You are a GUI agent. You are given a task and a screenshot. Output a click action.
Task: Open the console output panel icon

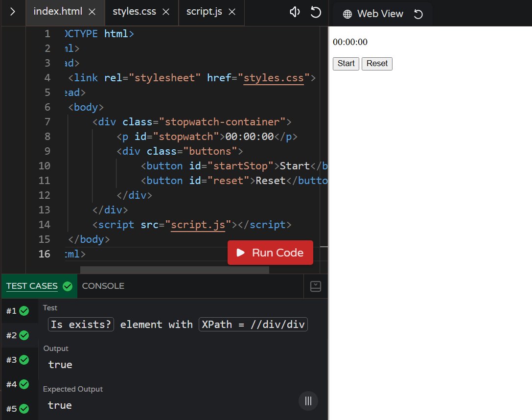pyautogui.click(x=316, y=285)
